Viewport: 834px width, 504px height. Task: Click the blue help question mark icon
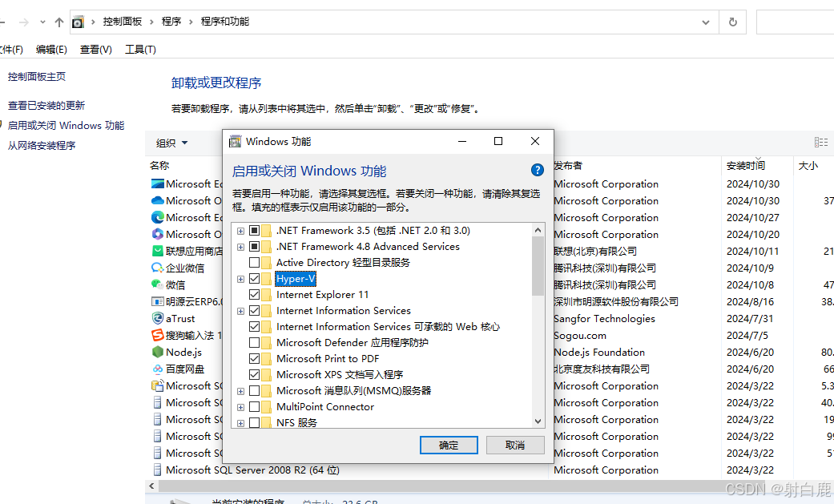(x=538, y=170)
